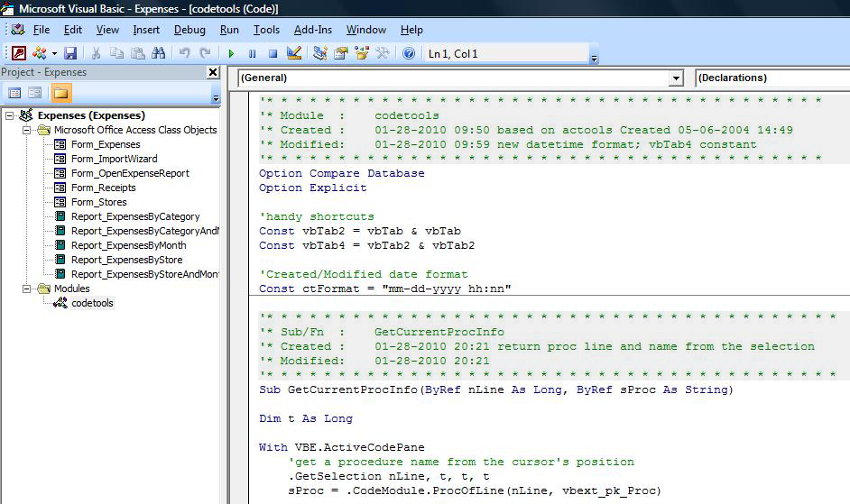Click the Break pause icon
Screen dimensions: 850x504
(x=252, y=53)
